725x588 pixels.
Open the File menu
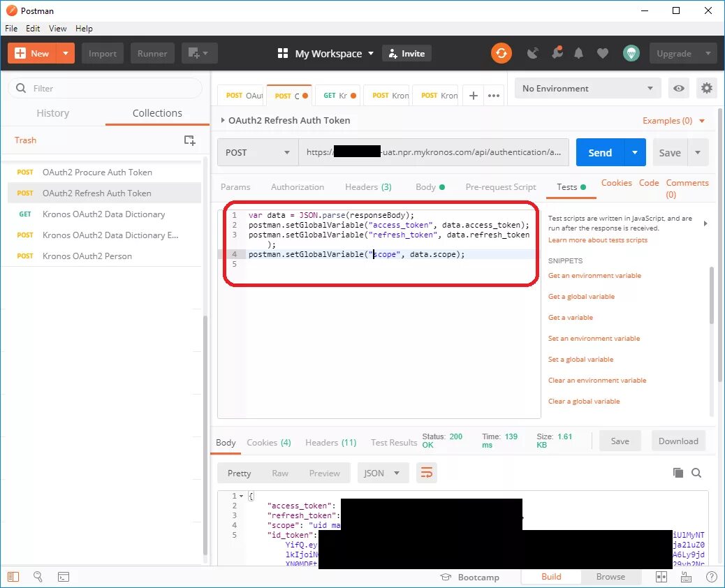pos(11,28)
